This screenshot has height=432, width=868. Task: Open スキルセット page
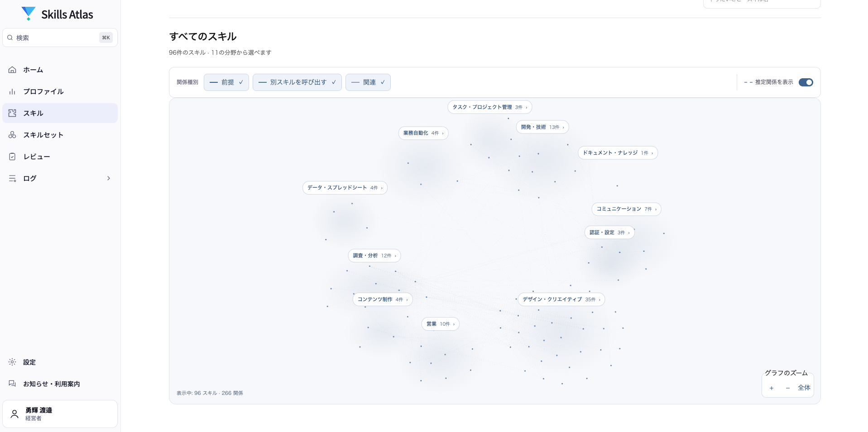[60, 135]
